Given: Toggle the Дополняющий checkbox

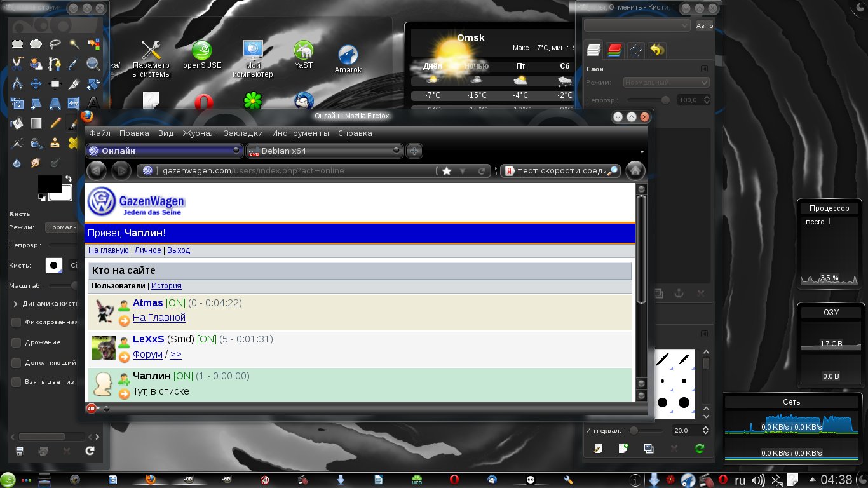Looking at the screenshot, I should click(17, 362).
